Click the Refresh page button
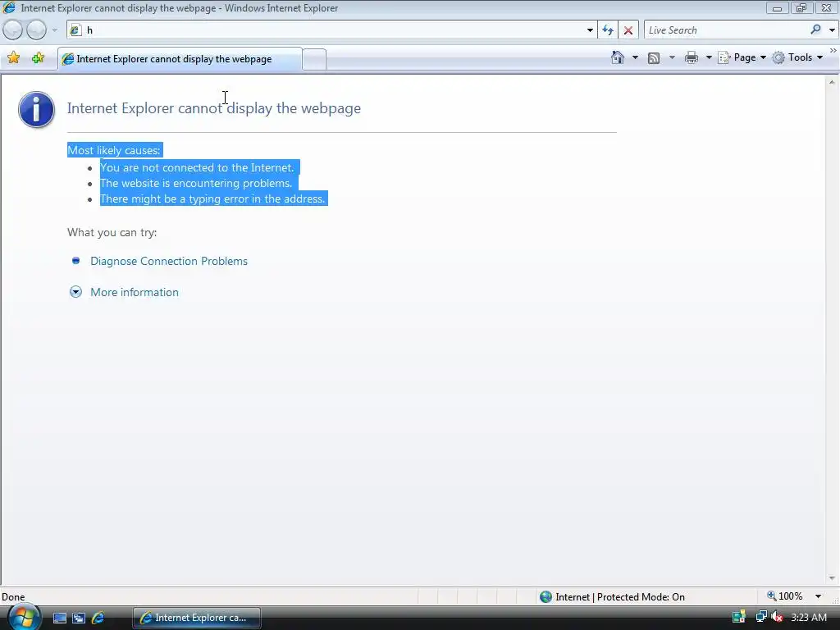Viewport: 840px width, 630px height. pos(608,30)
